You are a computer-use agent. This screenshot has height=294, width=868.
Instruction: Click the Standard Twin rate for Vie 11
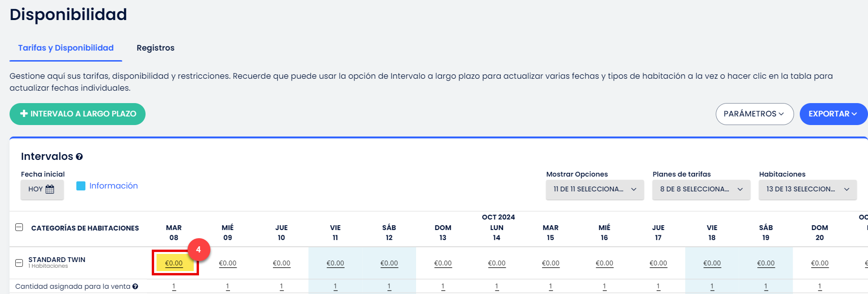335,263
